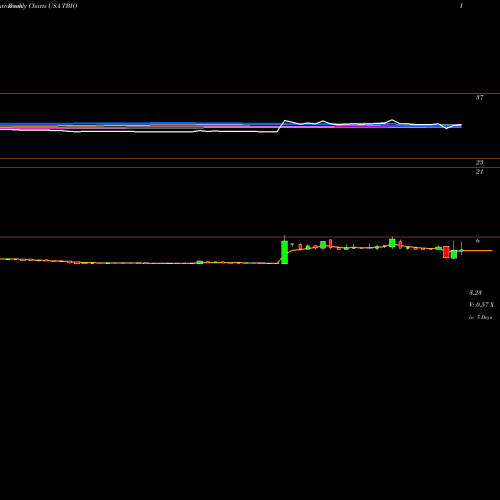Click the last candlestick on the chart

[462, 250]
